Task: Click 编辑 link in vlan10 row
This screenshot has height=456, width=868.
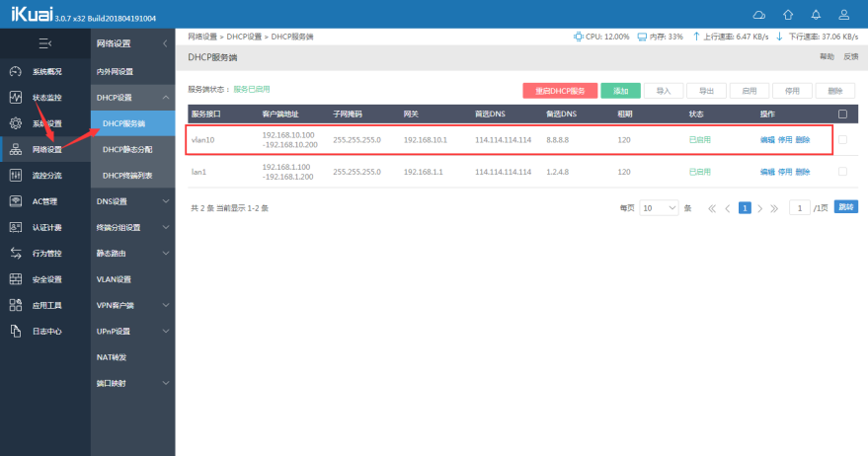Action: point(767,140)
